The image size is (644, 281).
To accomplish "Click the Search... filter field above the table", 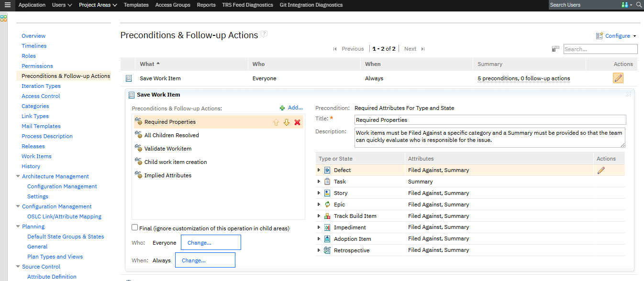I will pos(600,49).
